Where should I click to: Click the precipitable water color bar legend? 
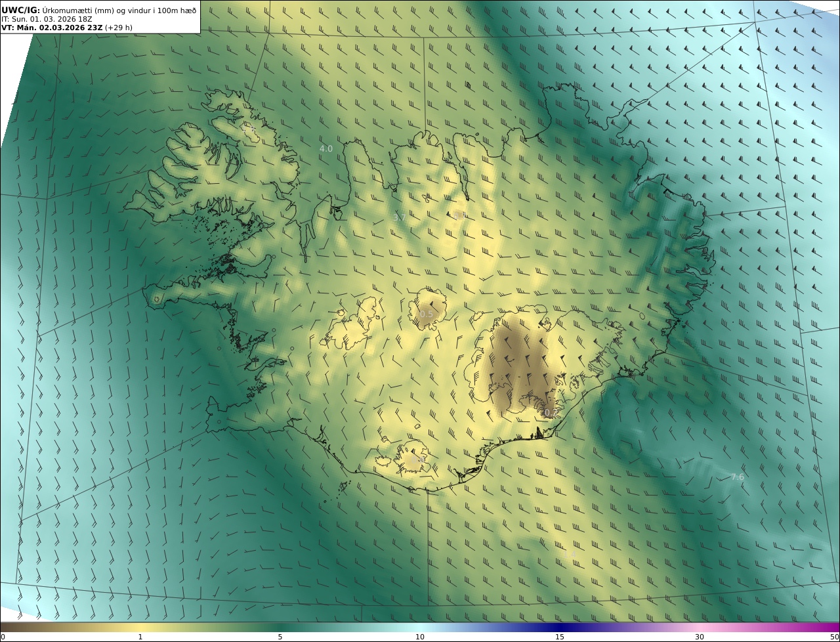[420, 627]
